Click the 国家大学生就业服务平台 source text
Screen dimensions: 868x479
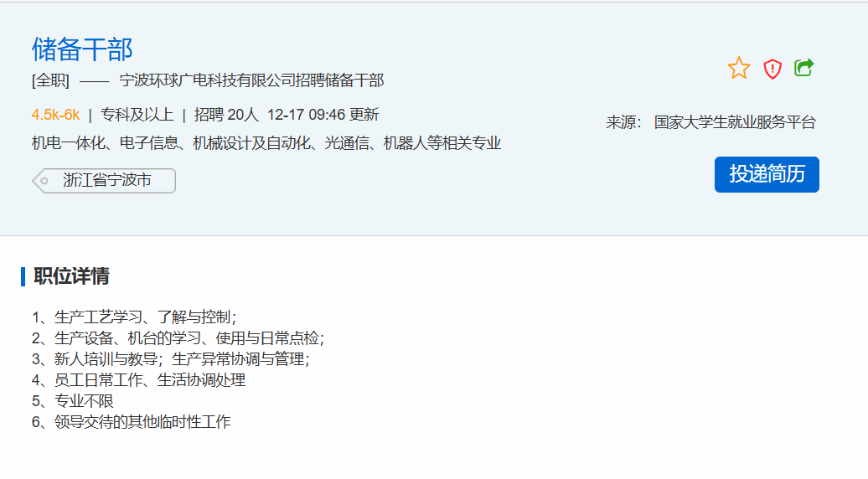click(x=735, y=122)
